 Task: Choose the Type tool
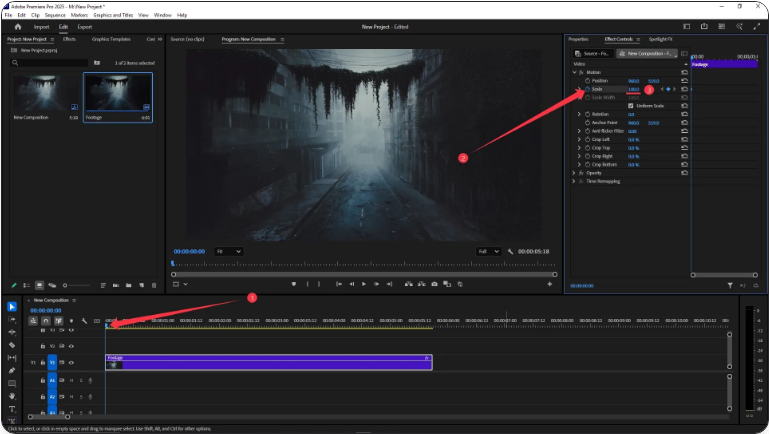point(12,409)
